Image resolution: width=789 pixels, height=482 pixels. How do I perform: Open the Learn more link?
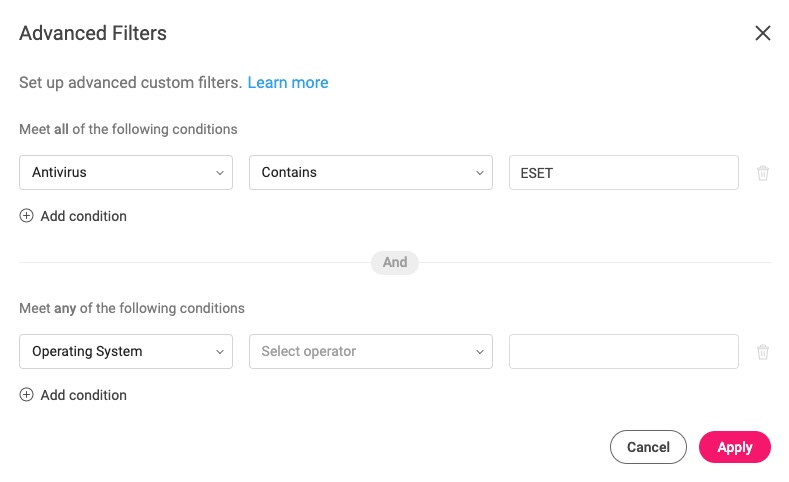pyautogui.click(x=288, y=83)
